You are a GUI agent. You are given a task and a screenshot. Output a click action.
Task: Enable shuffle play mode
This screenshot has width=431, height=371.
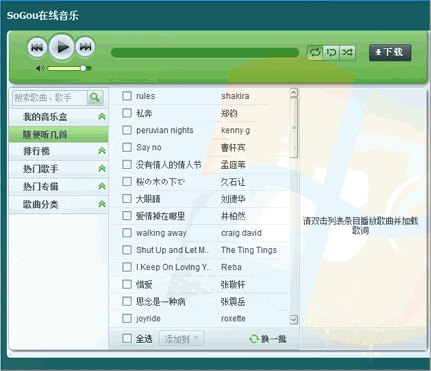(347, 52)
